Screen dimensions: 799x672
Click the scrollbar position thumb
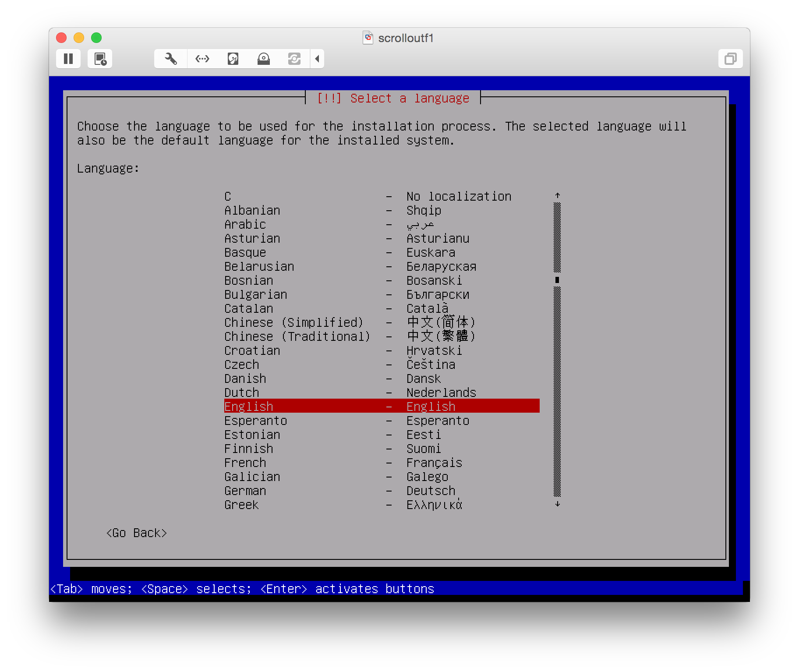(x=557, y=279)
